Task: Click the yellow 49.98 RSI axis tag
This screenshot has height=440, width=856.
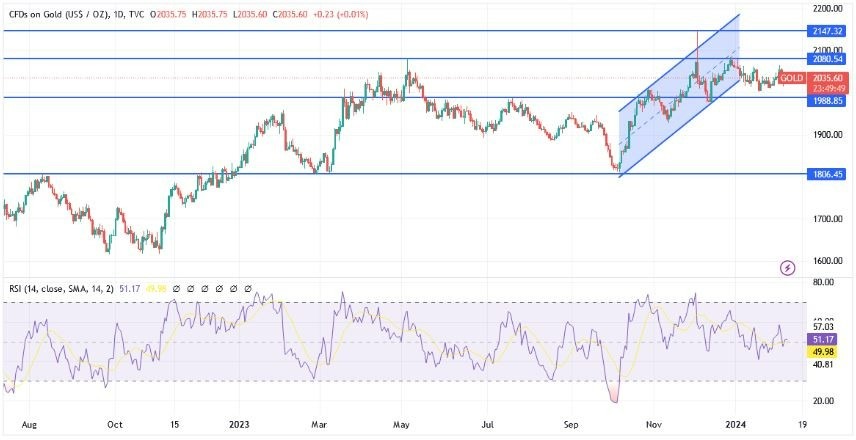Action: click(821, 350)
